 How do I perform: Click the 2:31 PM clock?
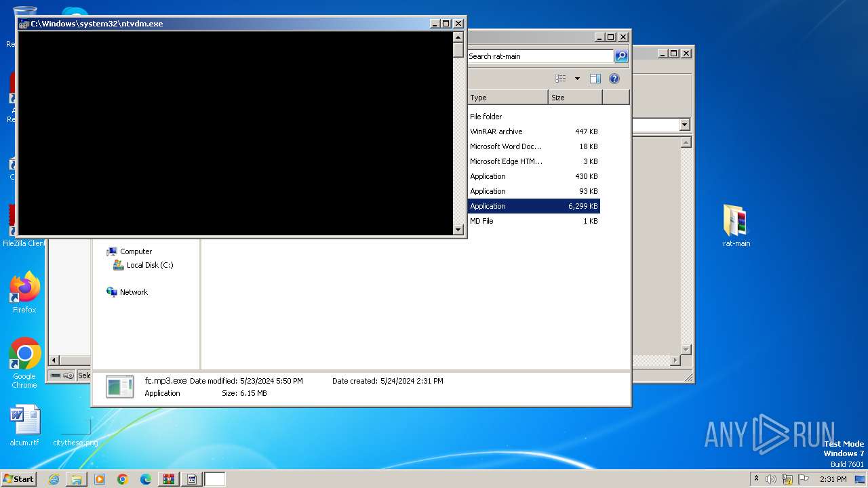[833, 479]
